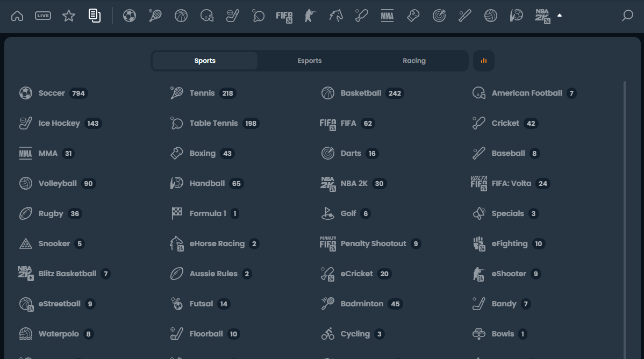Click the Darts icon in the toolbar

pyautogui.click(x=438, y=16)
